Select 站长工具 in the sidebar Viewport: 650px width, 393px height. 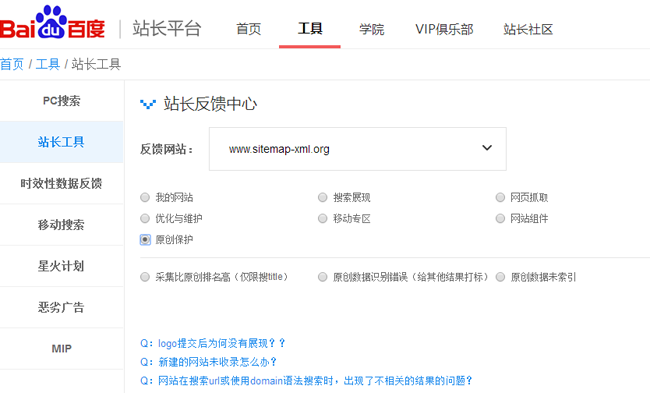[61, 142]
